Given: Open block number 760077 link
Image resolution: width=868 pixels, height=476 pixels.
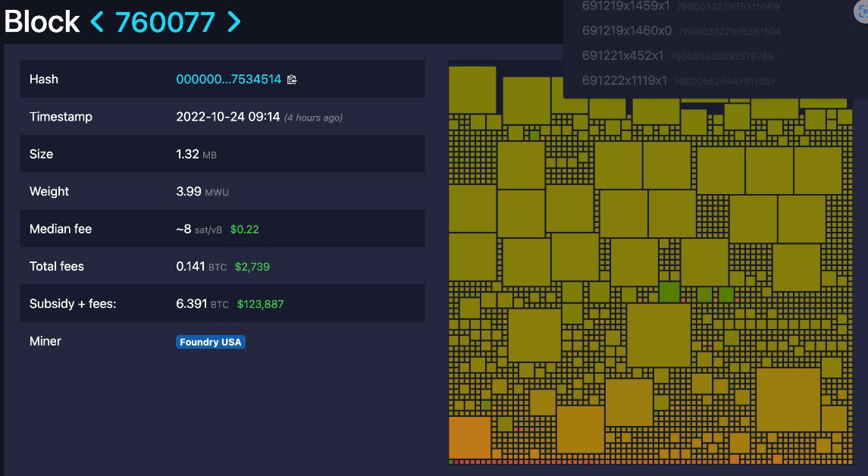Looking at the screenshot, I should pos(165,22).
